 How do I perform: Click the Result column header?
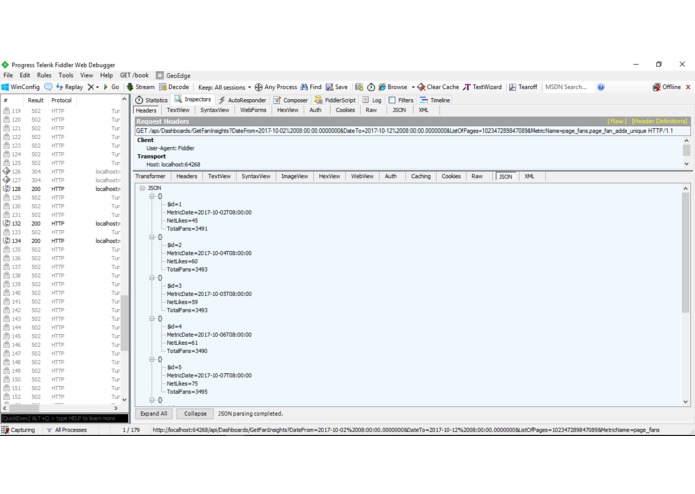[x=35, y=100]
